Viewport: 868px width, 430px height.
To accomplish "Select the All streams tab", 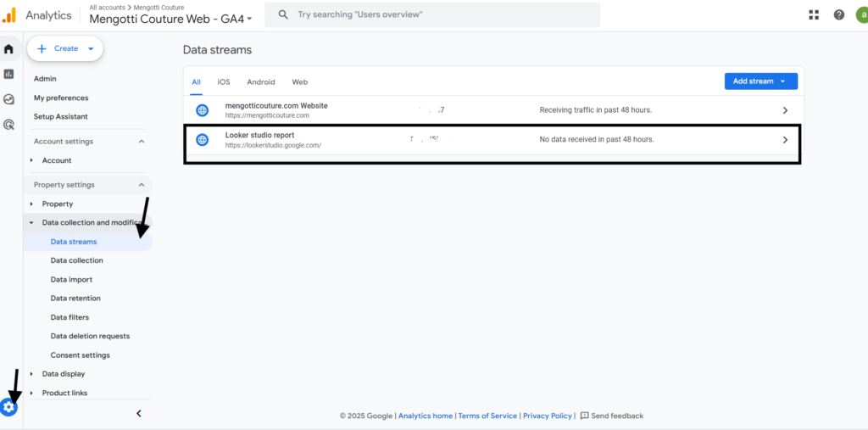I will point(196,82).
